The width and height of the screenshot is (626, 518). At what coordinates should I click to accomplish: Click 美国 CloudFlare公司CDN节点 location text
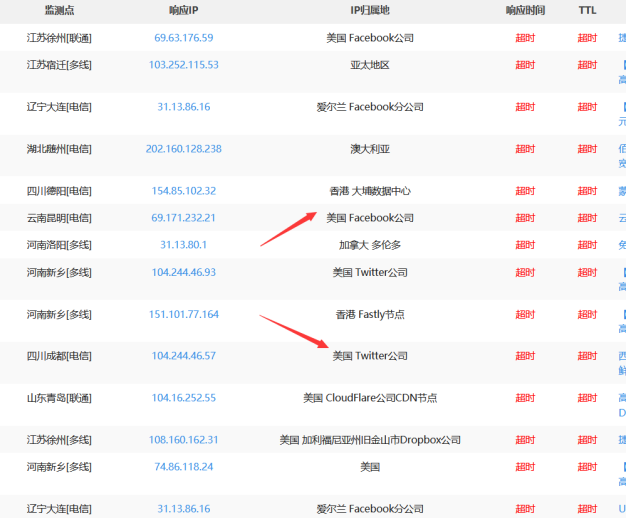pos(370,398)
